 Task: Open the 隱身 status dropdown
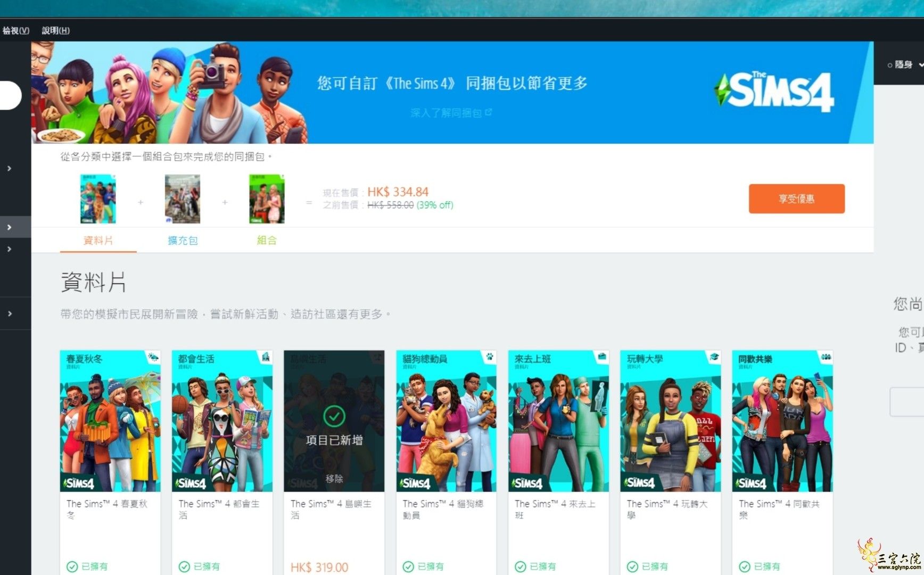tap(905, 65)
